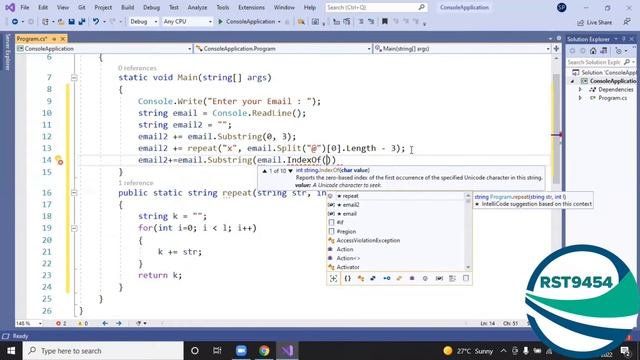
Task: Click the Navigate Backward toolbar icon
Action: tap(15, 22)
